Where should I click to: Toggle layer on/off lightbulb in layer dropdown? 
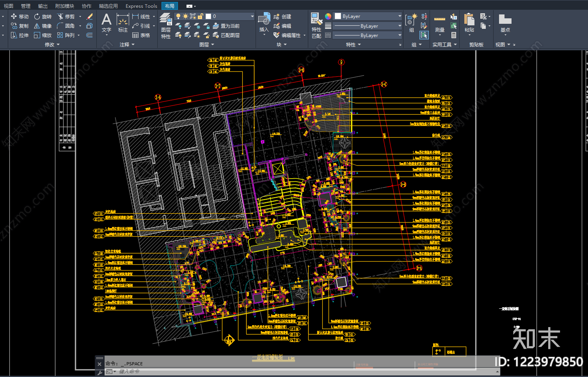click(178, 16)
